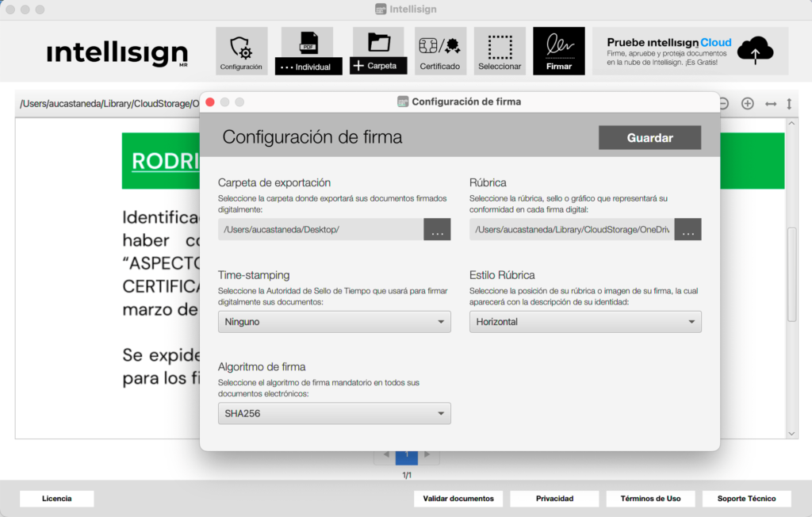Open the Privacidad page
The image size is (812, 517).
[x=554, y=498]
